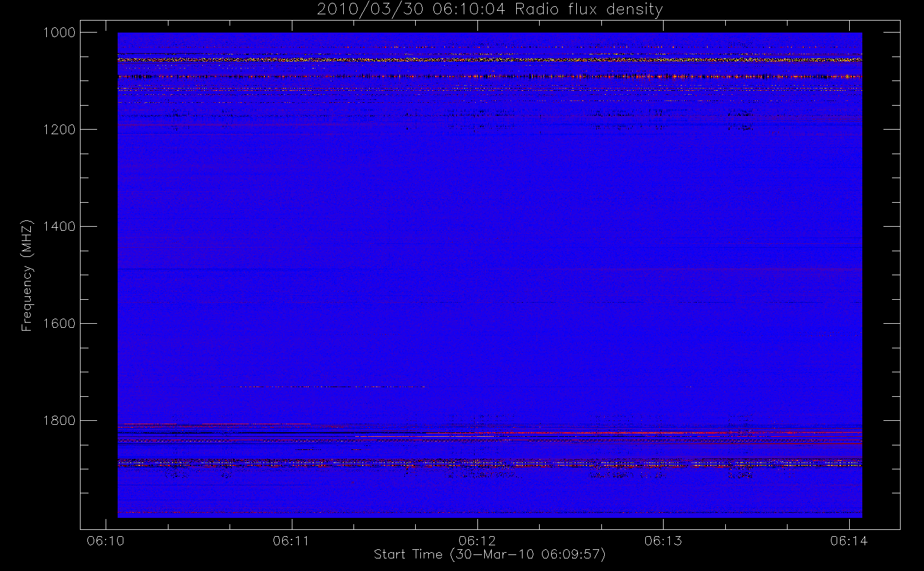
Task: Click the 'Start Time (30-Mar-10 06:09:57)' axis label
Action: [x=489, y=554]
